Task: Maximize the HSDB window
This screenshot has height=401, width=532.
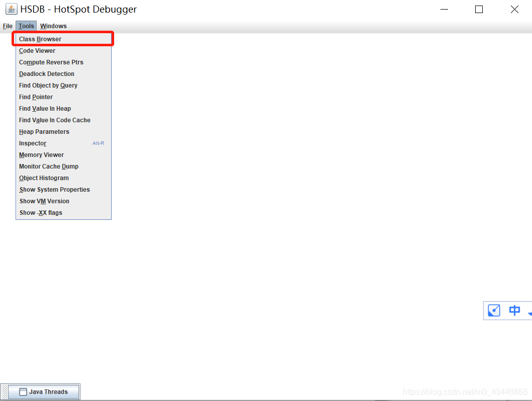Action: pyautogui.click(x=479, y=9)
